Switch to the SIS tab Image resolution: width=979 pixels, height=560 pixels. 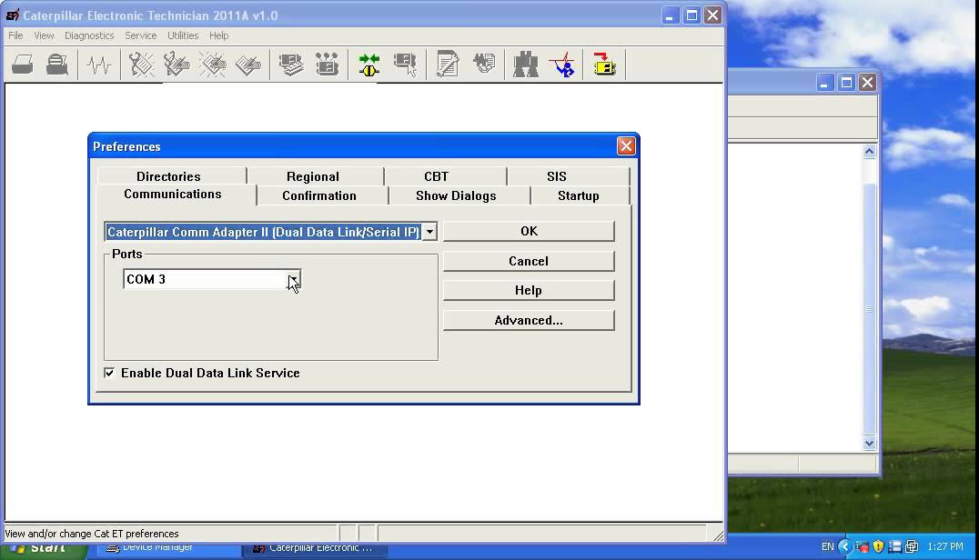click(556, 176)
